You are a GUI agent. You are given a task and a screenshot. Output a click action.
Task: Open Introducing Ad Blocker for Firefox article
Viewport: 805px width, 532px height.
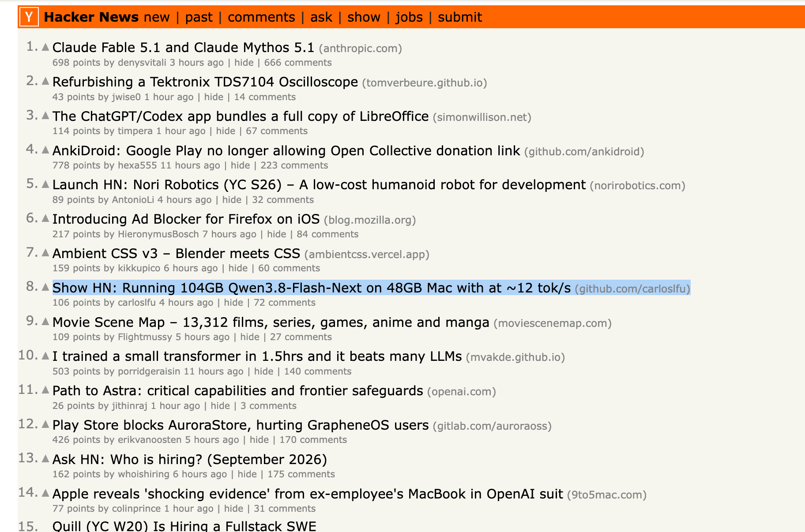click(186, 219)
